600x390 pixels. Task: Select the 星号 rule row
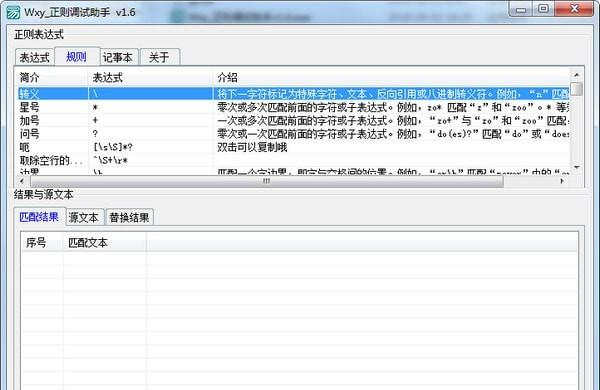(293, 107)
